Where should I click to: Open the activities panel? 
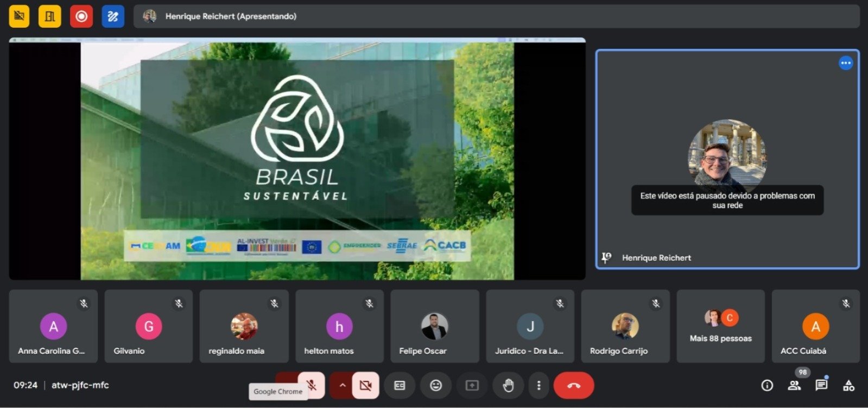pos(848,385)
